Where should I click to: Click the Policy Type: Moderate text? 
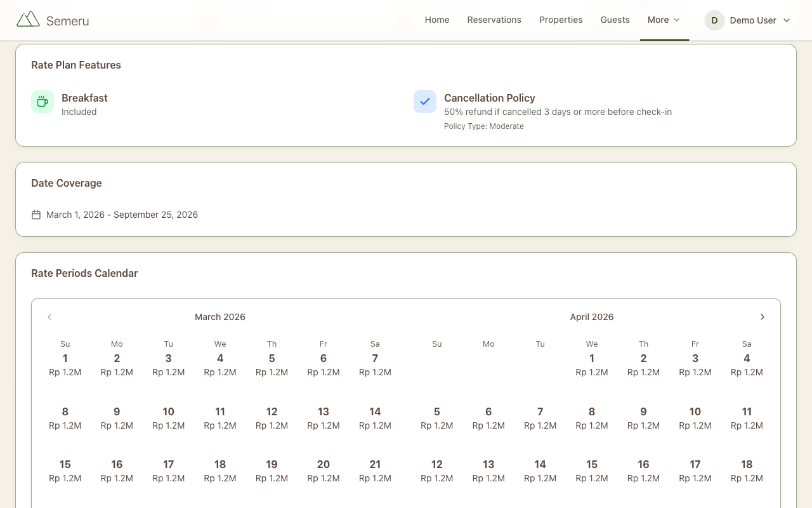click(484, 126)
